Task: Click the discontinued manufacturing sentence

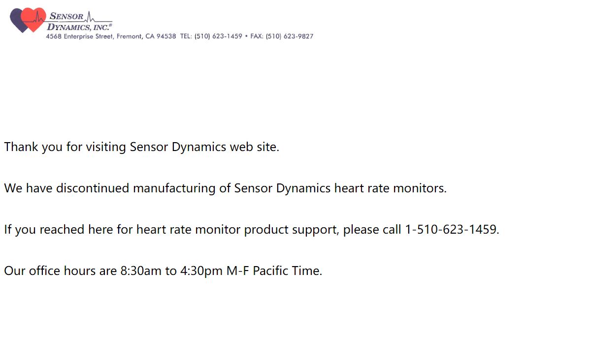Action: coord(225,188)
